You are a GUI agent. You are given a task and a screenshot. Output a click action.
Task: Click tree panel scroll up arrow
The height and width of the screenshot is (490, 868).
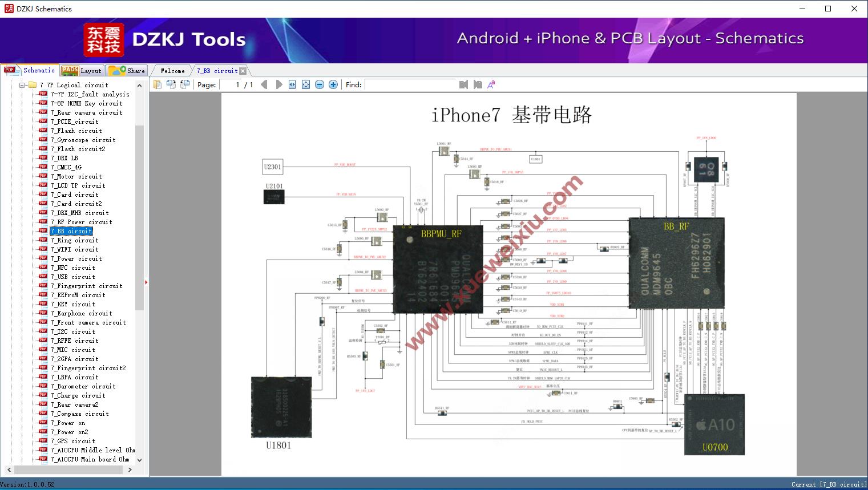point(140,86)
